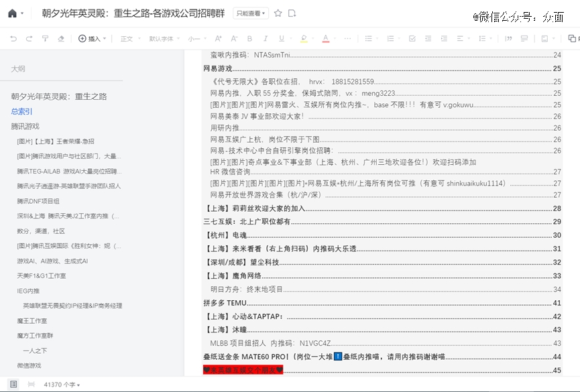Apply the red font color
Image resolution: width=580 pixels, height=392 pixels.
325,38
